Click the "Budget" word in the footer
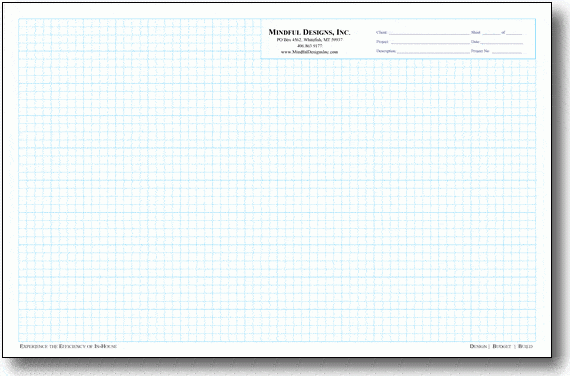This screenshot has width=570, height=376. click(502, 346)
